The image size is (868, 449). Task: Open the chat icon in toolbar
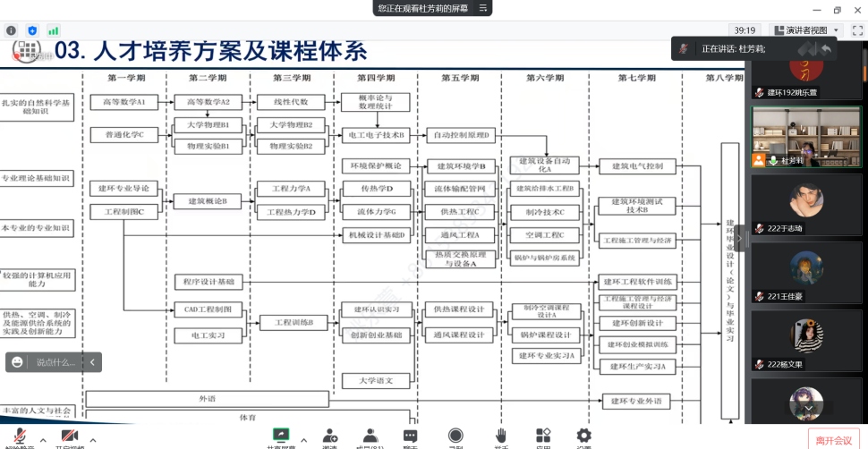click(411, 436)
